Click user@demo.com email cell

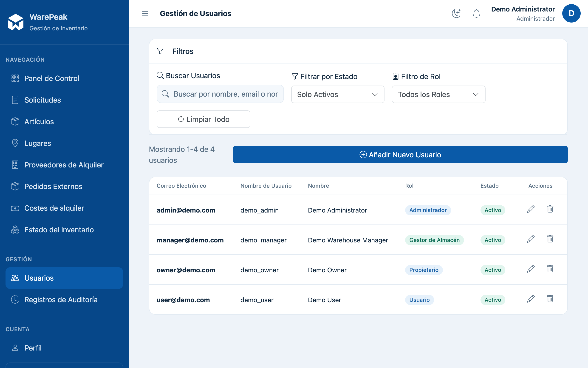click(x=183, y=300)
